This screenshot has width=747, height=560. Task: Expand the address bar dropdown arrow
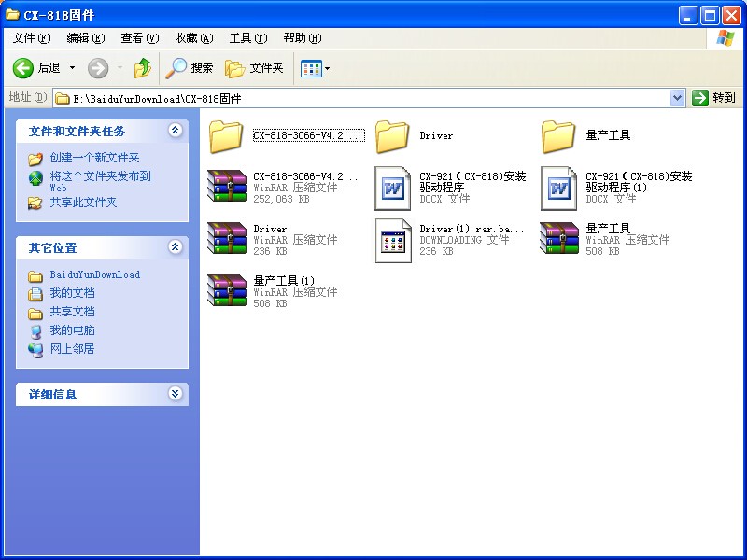coord(678,99)
